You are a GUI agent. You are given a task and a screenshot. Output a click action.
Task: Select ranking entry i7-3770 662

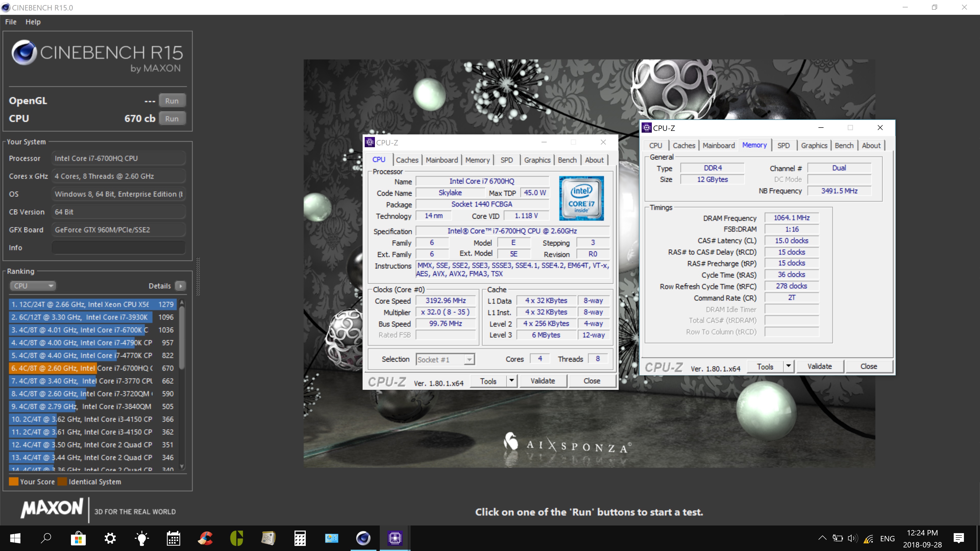tap(92, 381)
